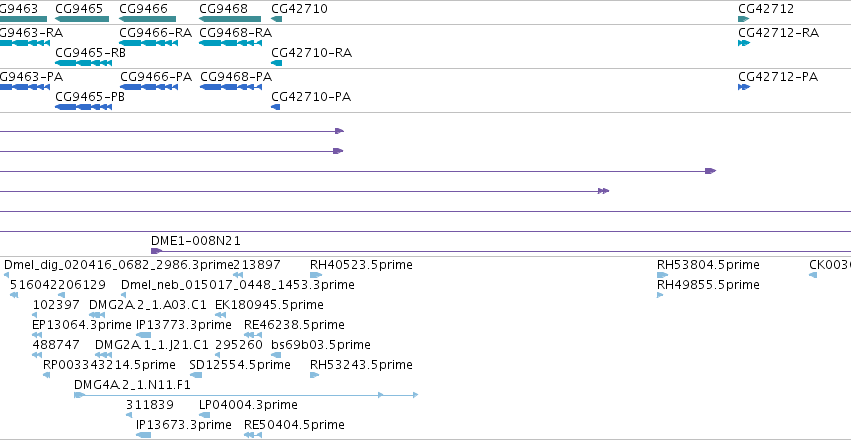Click the CG42710 gene label
851x440 pixels.
coord(299,9)
